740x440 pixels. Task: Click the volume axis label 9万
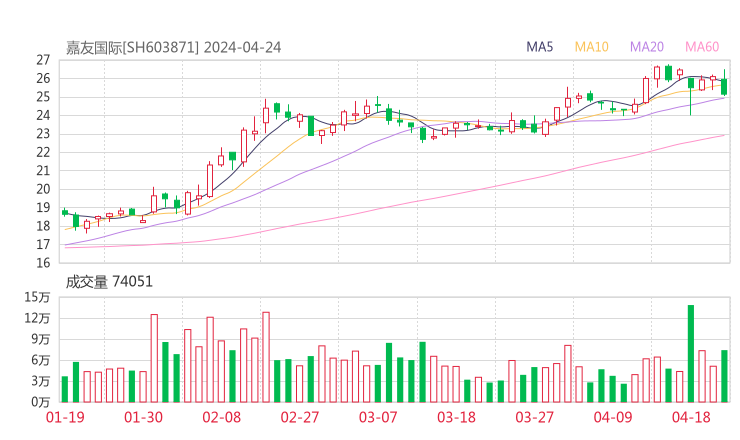(x=41, y=339)
